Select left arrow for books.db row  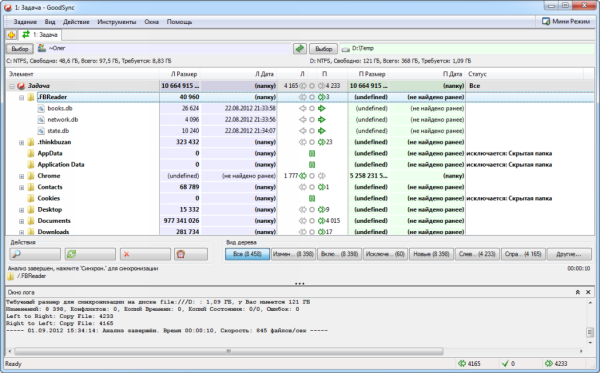point(303,108)
